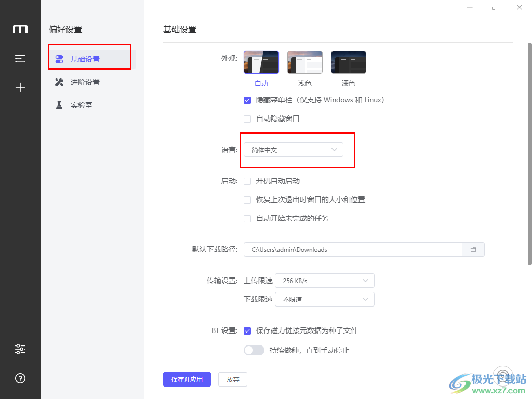Expand the 语言 language dropdown
Screen dimensions: 532x399
tap(294, 150)
